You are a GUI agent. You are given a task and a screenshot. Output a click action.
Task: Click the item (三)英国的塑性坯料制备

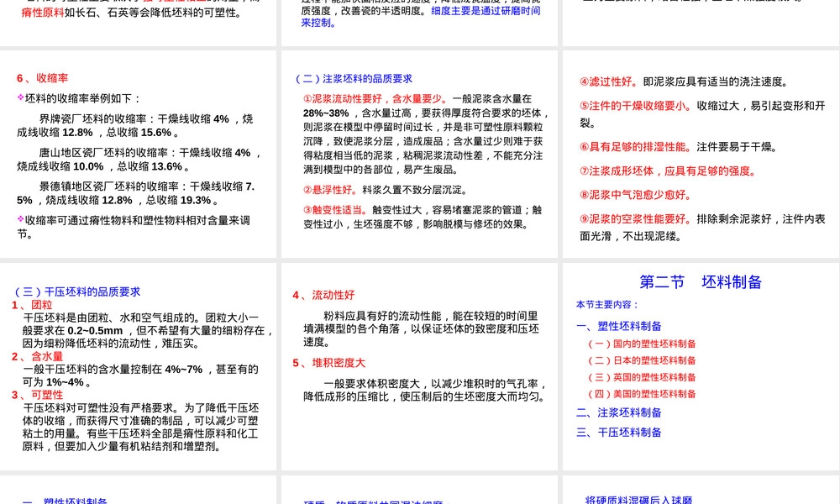click(x=642, y=378)
